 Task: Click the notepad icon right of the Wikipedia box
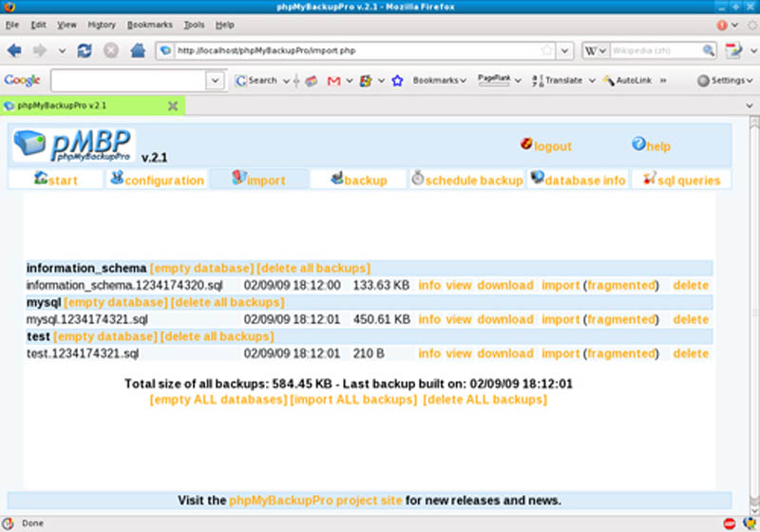click(x=733, y=50)
